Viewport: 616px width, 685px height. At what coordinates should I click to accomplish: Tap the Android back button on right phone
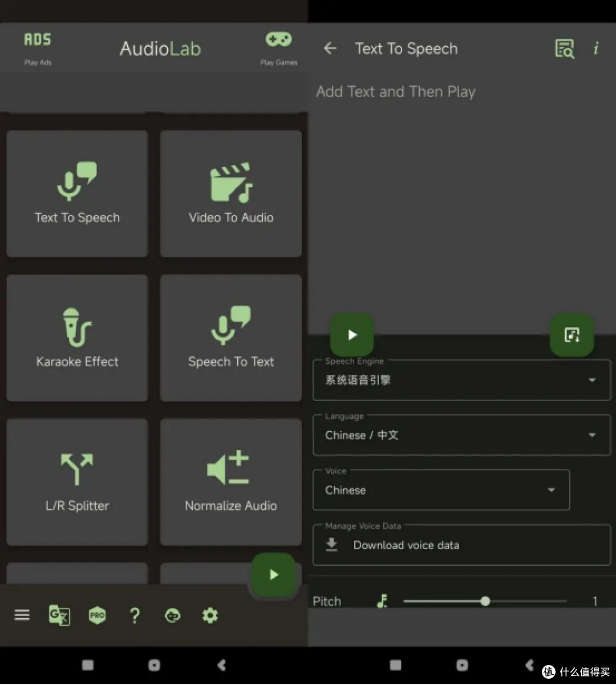[x=529, y=665]
